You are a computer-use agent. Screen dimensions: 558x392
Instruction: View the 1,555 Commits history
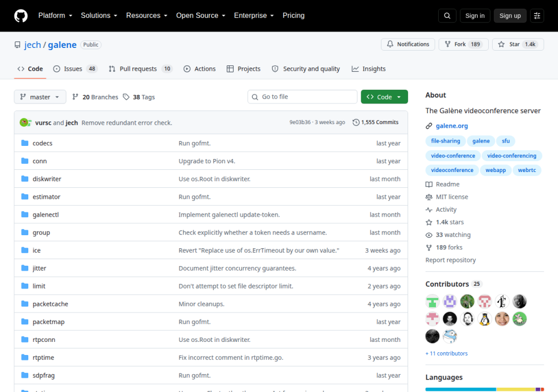point(375,122)
